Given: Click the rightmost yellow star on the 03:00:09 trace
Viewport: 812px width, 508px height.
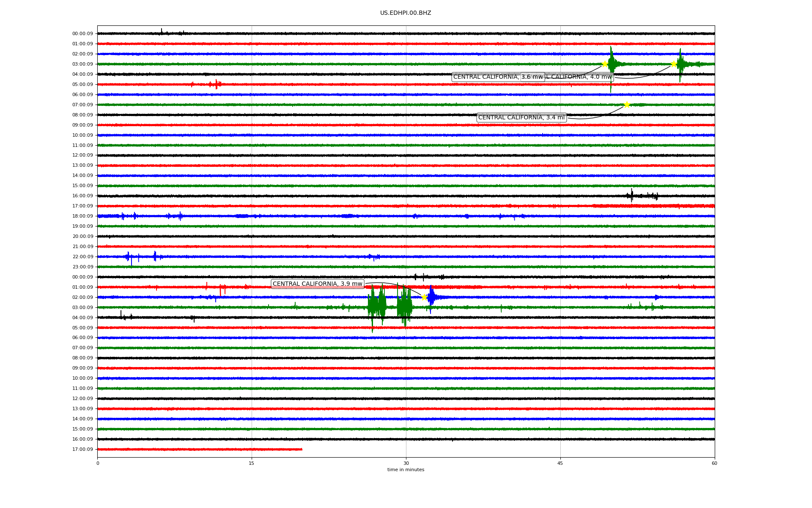Looking at the screenshot, I should [x=674, y=64].
